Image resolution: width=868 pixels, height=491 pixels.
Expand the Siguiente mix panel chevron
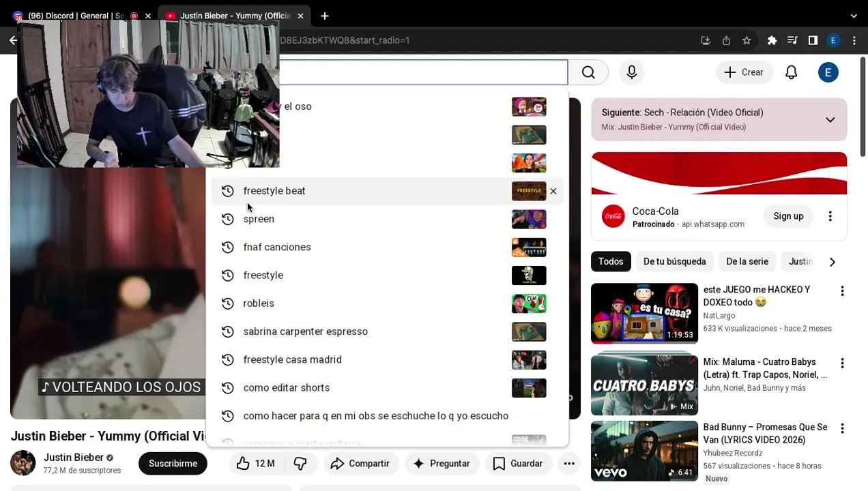tap(830, 120)
